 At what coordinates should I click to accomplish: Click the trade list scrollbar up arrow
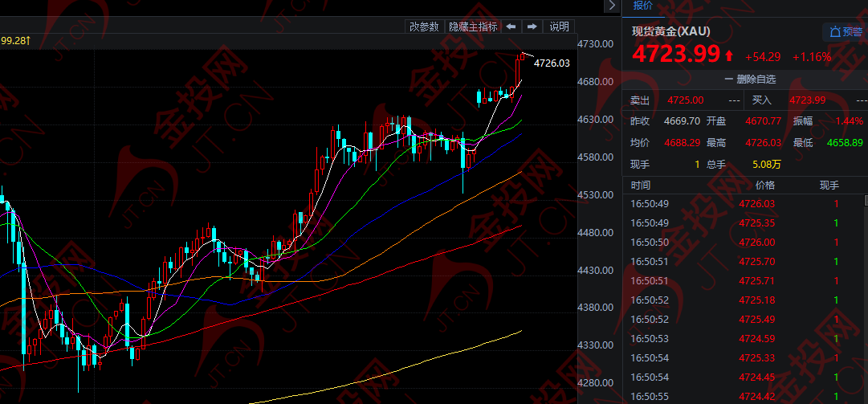[866, 199]
